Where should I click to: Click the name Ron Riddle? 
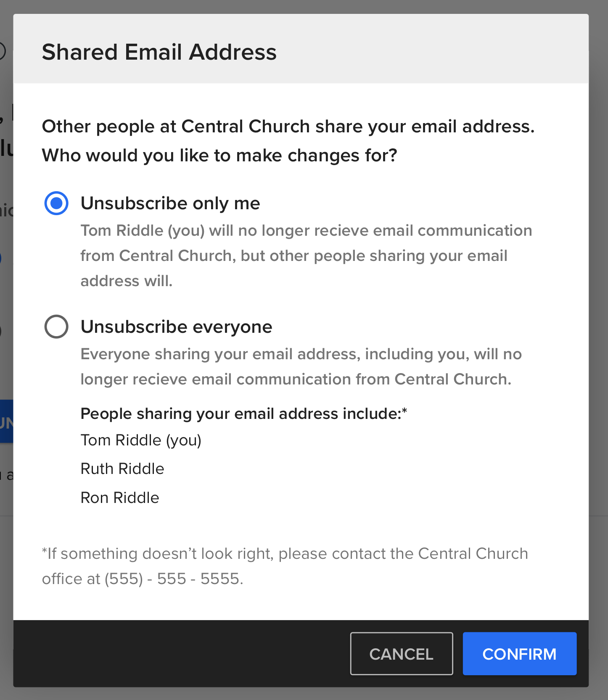pyautogui.click(x=119, y=497)
